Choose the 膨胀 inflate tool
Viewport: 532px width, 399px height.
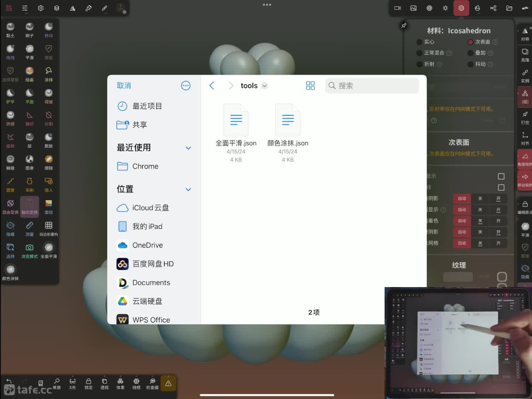pos(48,140)
